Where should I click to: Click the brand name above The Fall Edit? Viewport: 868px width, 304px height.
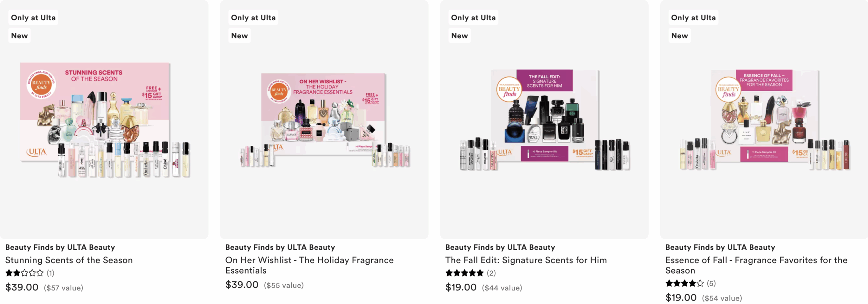[500, 247]
